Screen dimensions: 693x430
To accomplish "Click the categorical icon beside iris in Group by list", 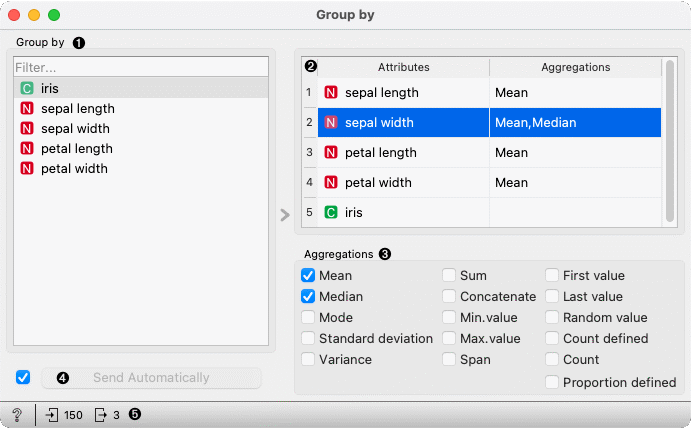I will [27, 88].
